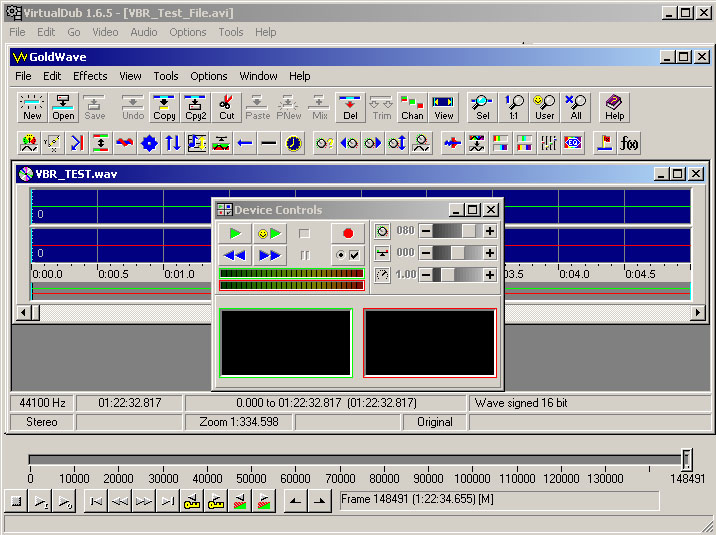716x535 pixels.
Task: Click the flag cue point icon
Action: click(x=605, y=143)
